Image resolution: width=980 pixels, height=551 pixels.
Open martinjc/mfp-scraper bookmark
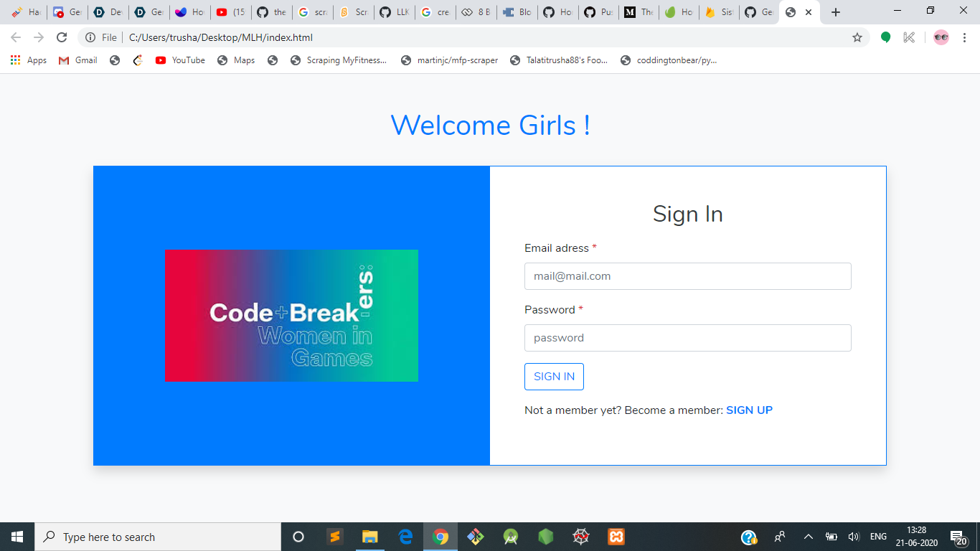click(x=450, y=60)
